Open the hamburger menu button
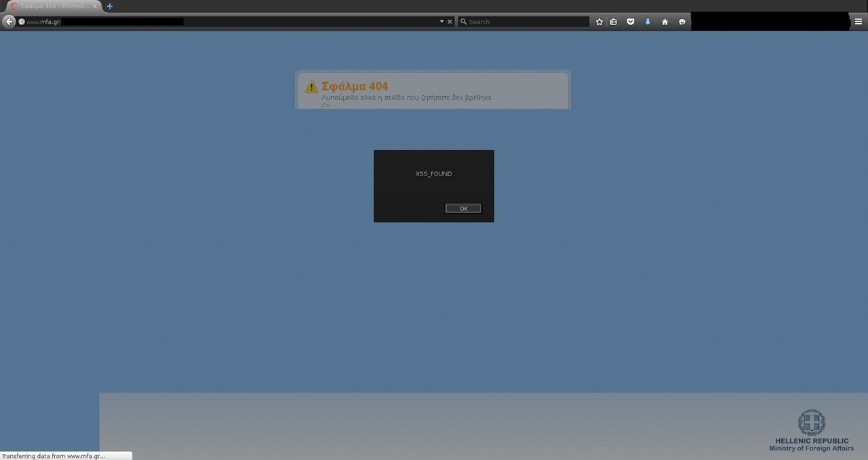The height and width of the screenshot is (460, 868). point(859,22)
